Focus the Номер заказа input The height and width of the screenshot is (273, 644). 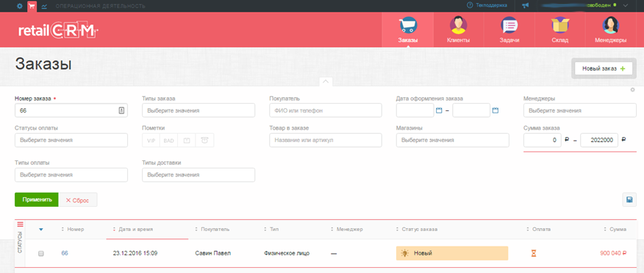click(x=71, y=110)
